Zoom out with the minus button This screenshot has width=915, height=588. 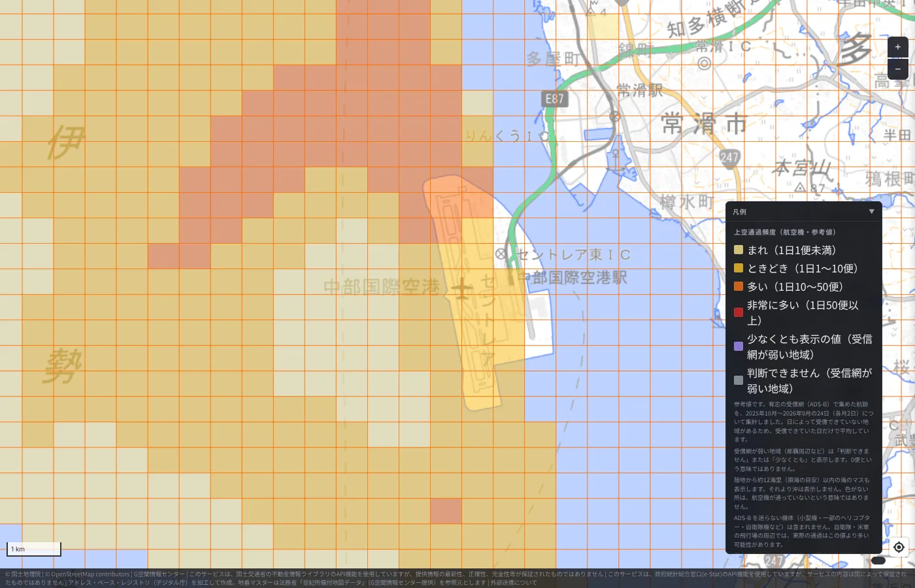(897, 69)
